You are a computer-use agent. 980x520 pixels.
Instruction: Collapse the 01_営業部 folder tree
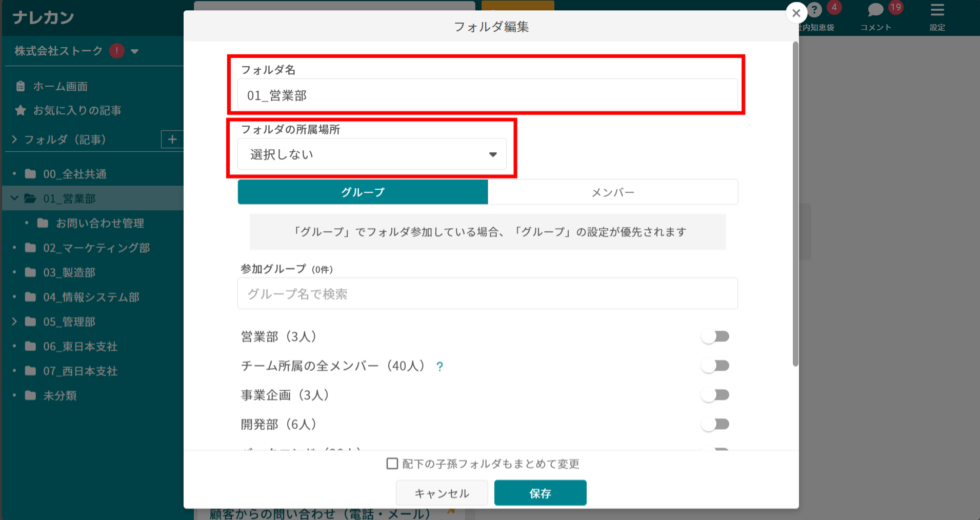[14, 198]
